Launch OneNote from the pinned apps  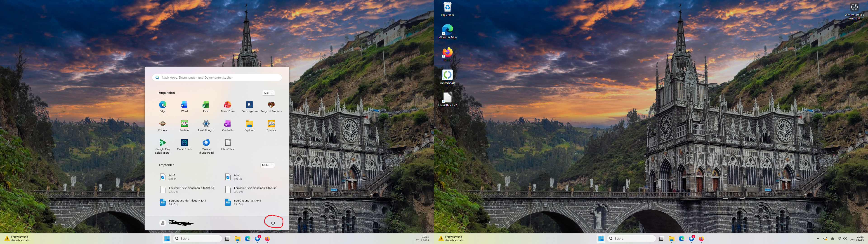tap(227, 124)
